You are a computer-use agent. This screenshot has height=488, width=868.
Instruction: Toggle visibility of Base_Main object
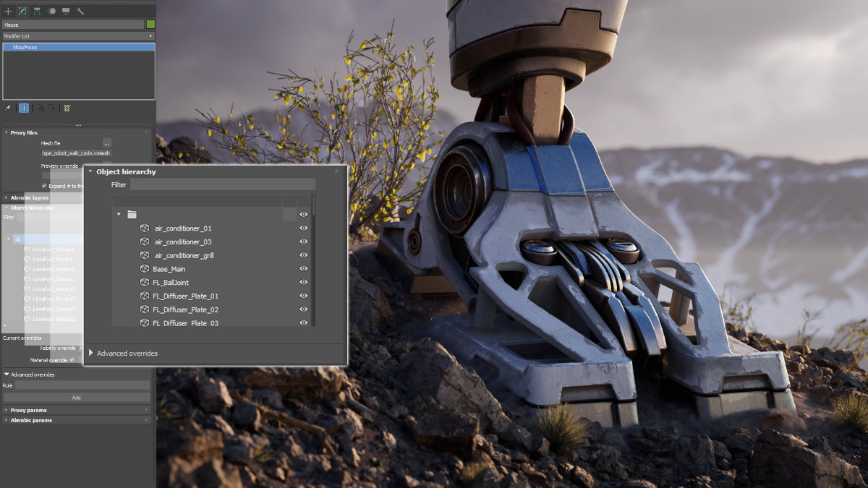click(x=304, y=269)
